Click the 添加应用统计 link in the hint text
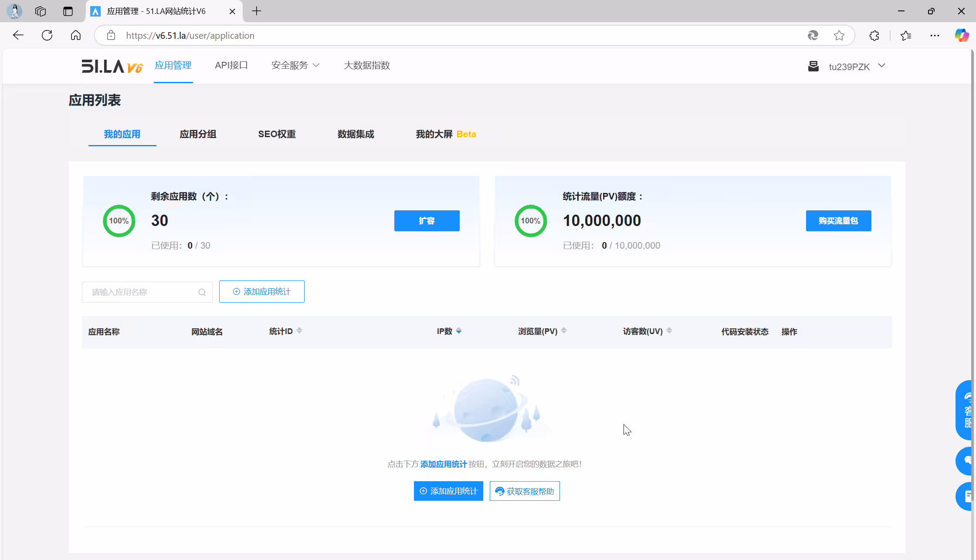Screen dimensions: 976x560 (444, 464)
